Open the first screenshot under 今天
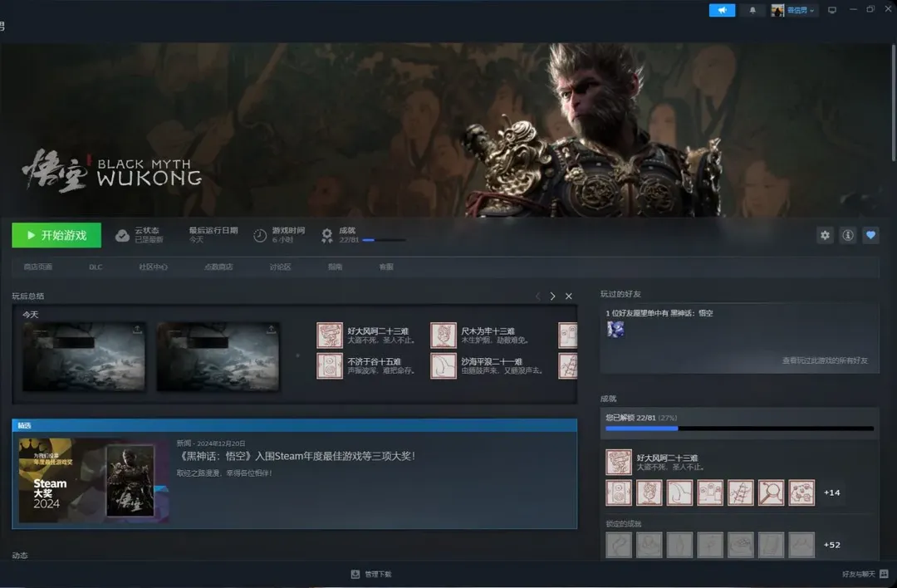 point(84,357)
